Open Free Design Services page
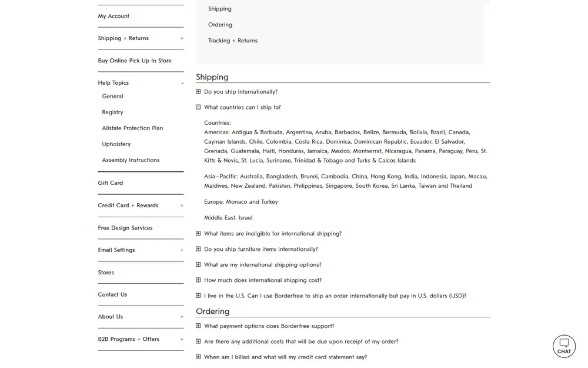Image resolution: width=588 pixels, height=368 pixels. tap(125, 228)
